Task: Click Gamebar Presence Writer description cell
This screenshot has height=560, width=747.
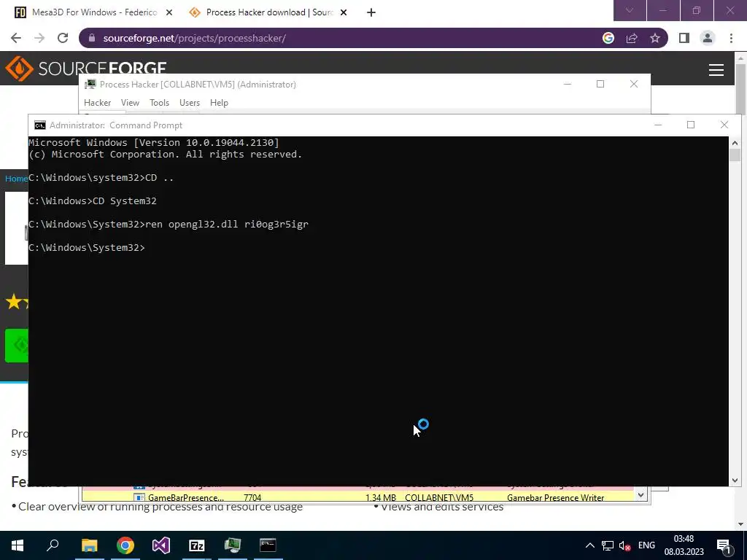Action: [555, 497]
